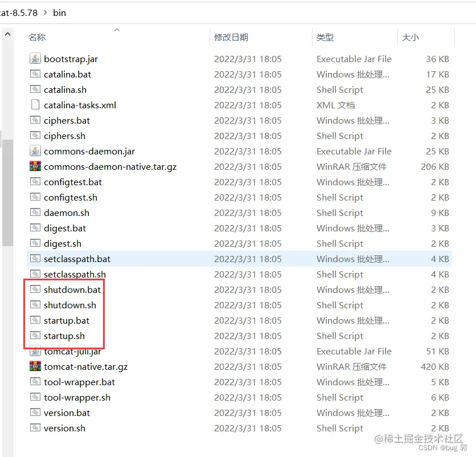Click the bootstrap.jar file icon
This screenshot has height=457, width=476.
[x=35, y=58]
